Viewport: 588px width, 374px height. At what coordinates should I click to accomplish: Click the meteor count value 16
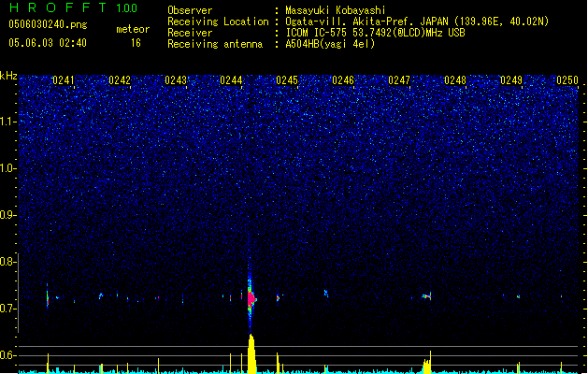(136, 43)
